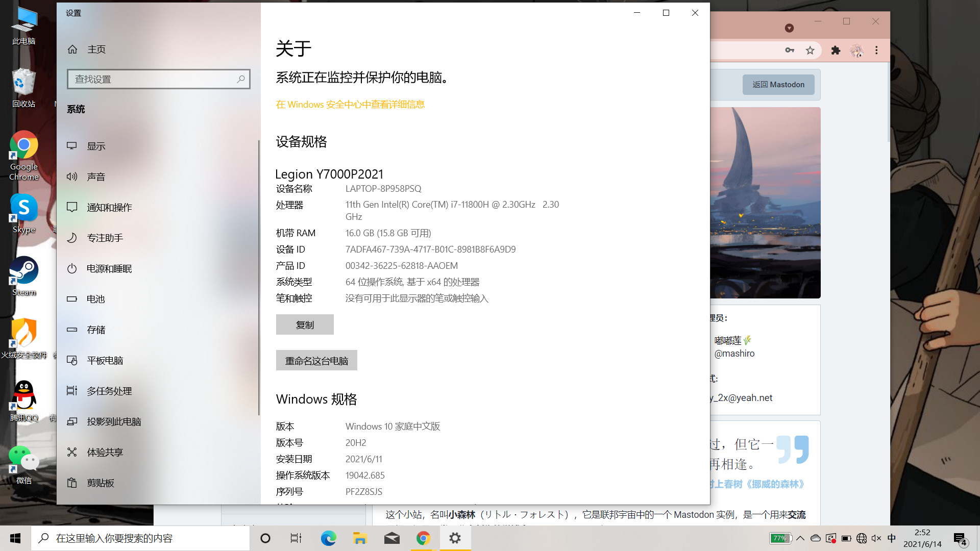Expand hidden system tray icons chevron
980x551 pixels.
(x=800, y=538)
